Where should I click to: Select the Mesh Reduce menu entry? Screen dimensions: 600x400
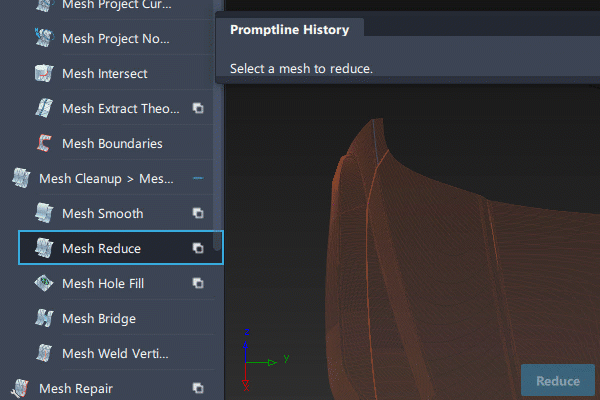click(x=121, y=248)
